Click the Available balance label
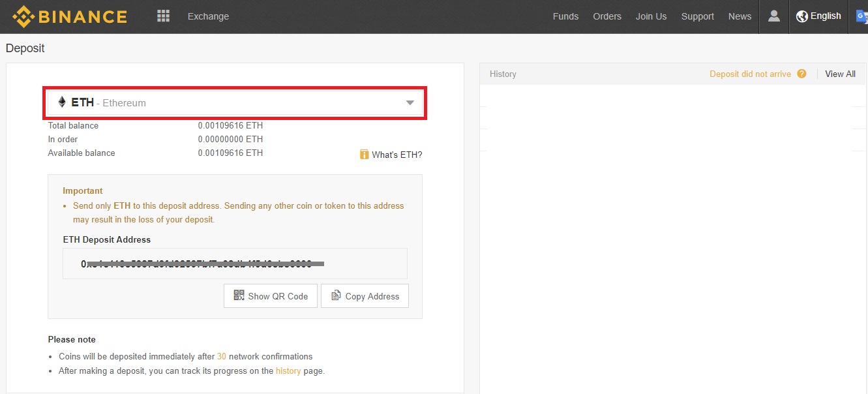This screenshot has width=868, height=394. [82, 153]
